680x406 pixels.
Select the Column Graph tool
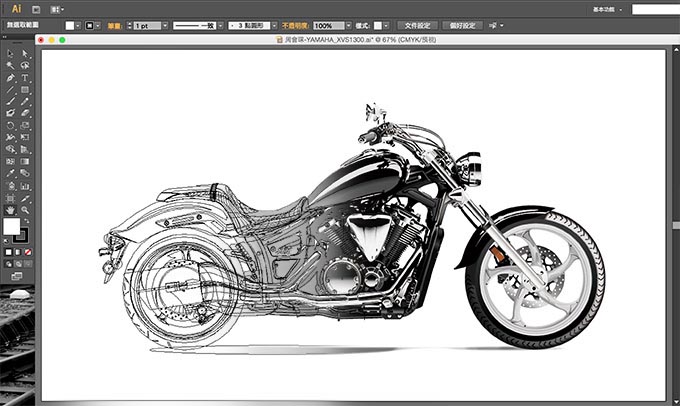(x=25, y=186)
